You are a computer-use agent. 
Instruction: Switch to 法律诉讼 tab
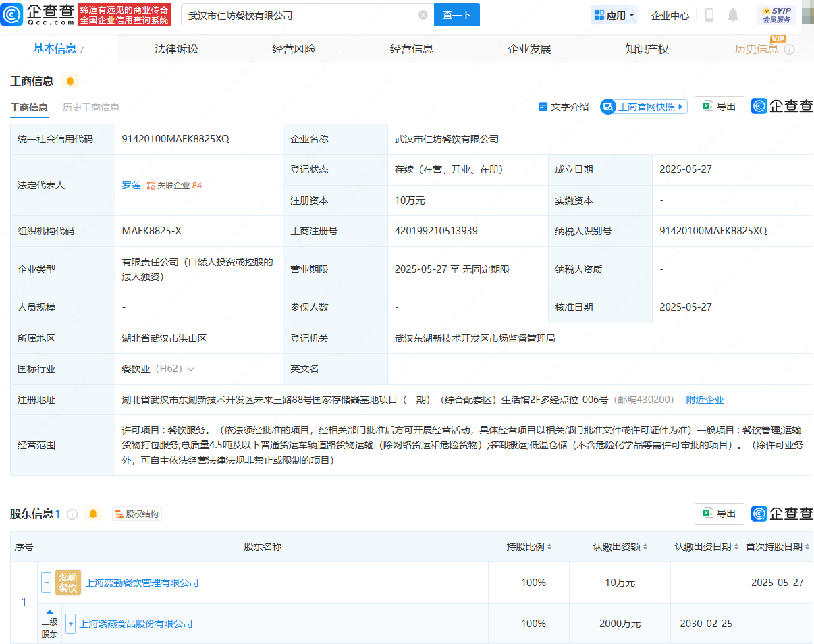tap(176, 49)
